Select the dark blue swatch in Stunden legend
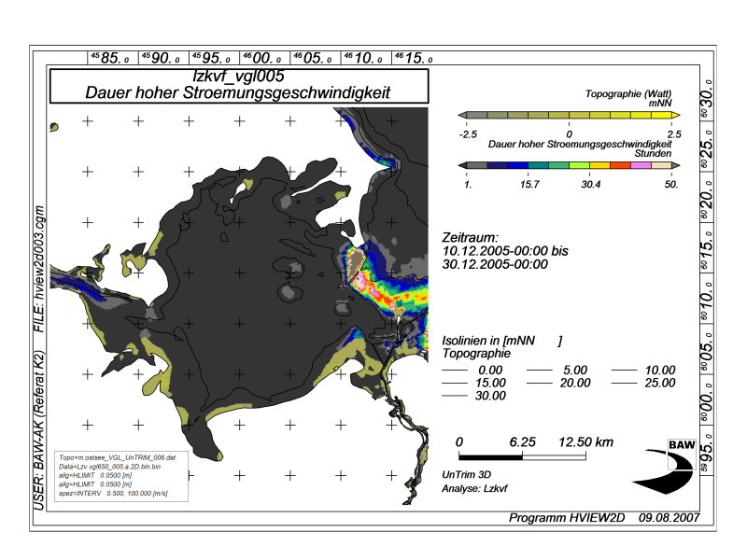The image size is (747, 560). 498,165
